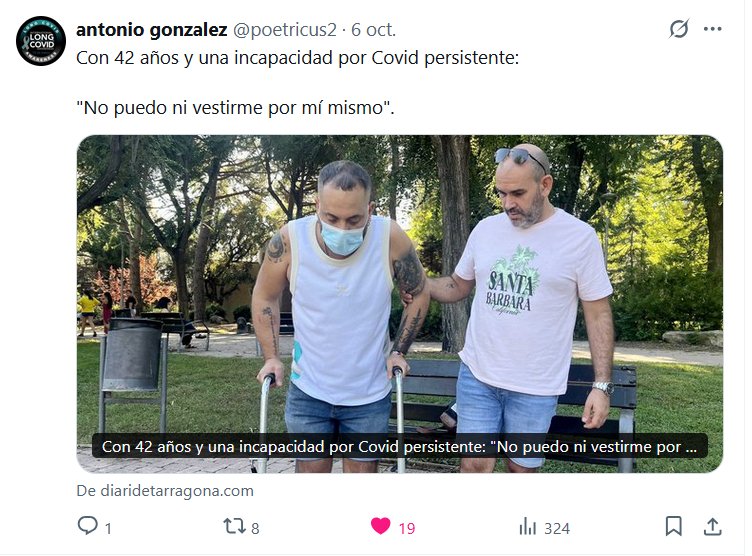This screenshot has height=556, width=752.
Task: Click the @poetricus2 handle
Action: coord(285,30)
